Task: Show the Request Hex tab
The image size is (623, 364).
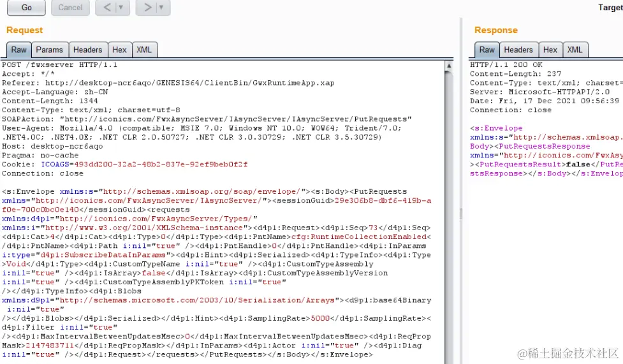Action: tap(119, 50)
